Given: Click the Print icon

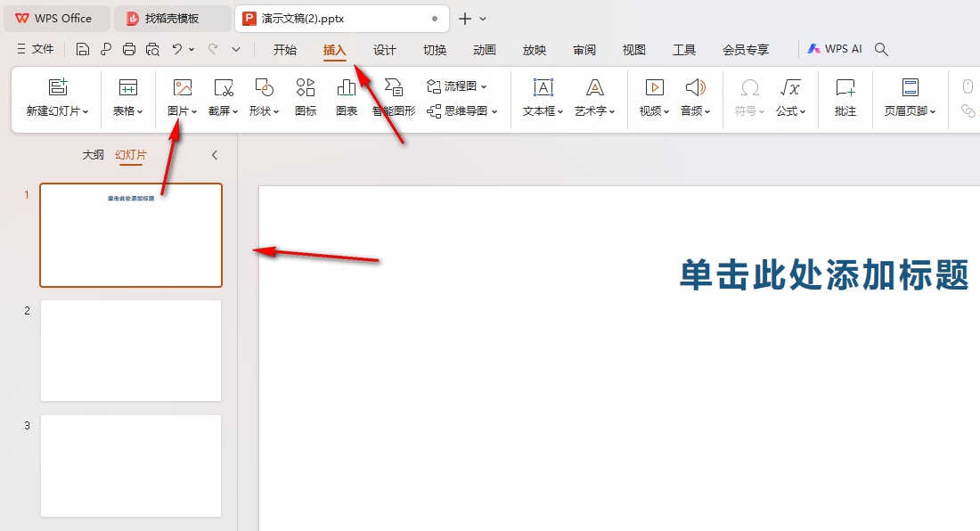Looking at the screenshot, I should click(129, 49).
